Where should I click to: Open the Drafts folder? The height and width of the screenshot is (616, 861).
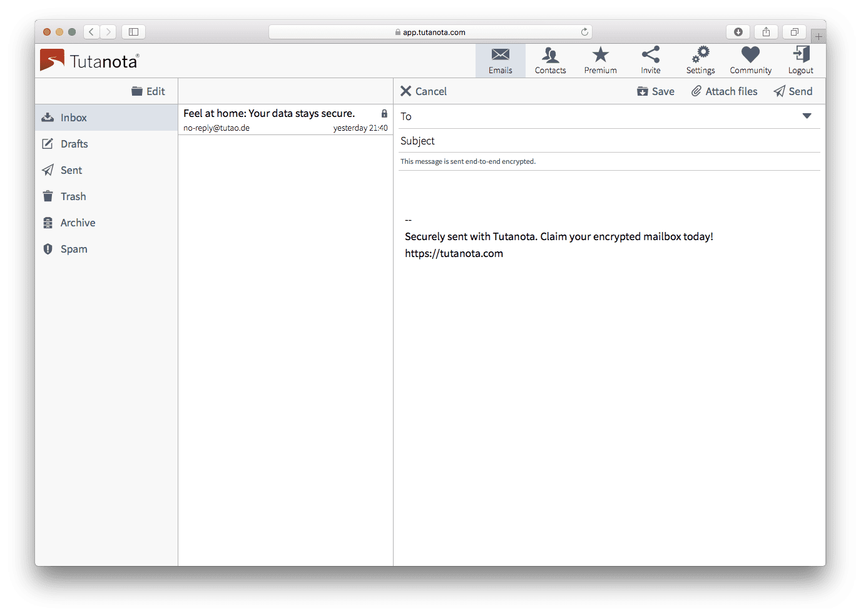pyautogui.click(x=74, y=144)
